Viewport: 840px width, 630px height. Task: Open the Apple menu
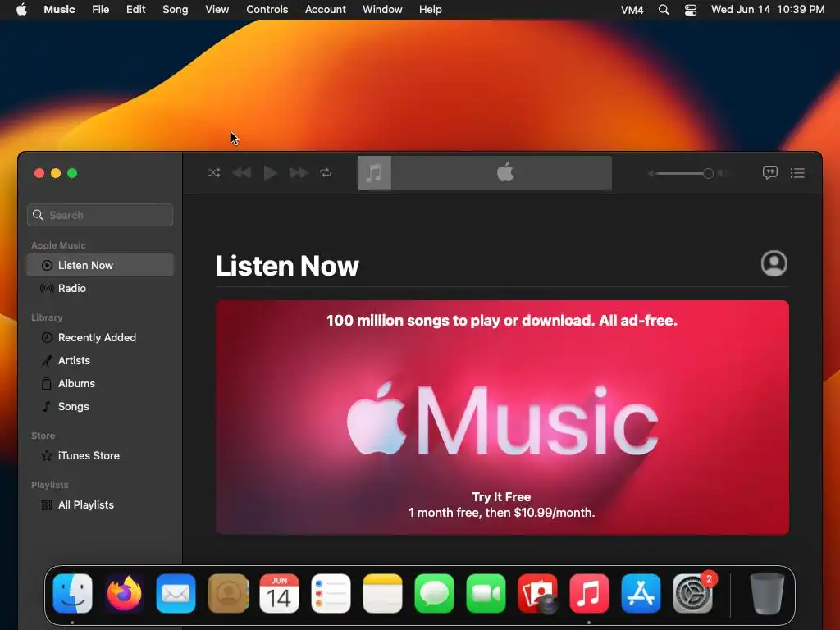[21, 10]
